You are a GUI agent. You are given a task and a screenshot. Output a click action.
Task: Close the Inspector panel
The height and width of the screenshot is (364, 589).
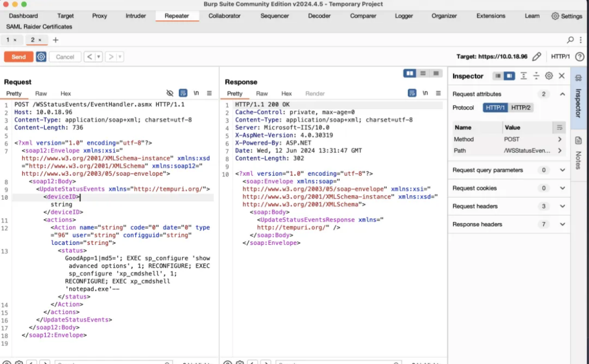562,76
